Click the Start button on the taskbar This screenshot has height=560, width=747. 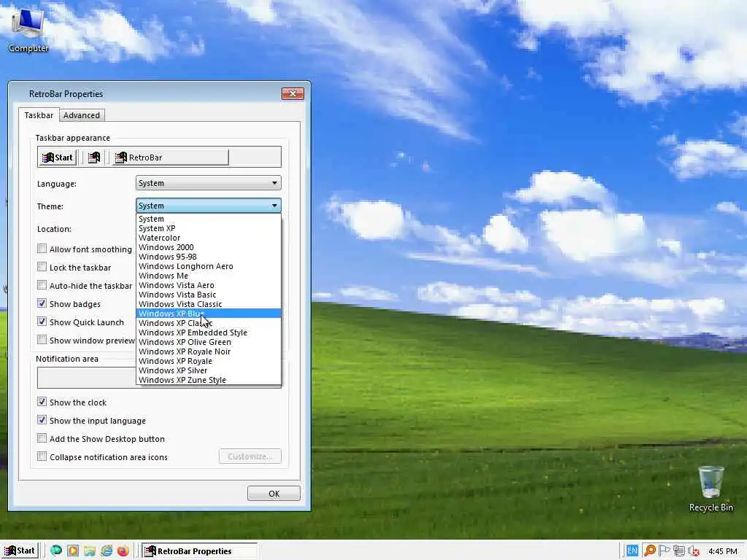coord(20,551)
